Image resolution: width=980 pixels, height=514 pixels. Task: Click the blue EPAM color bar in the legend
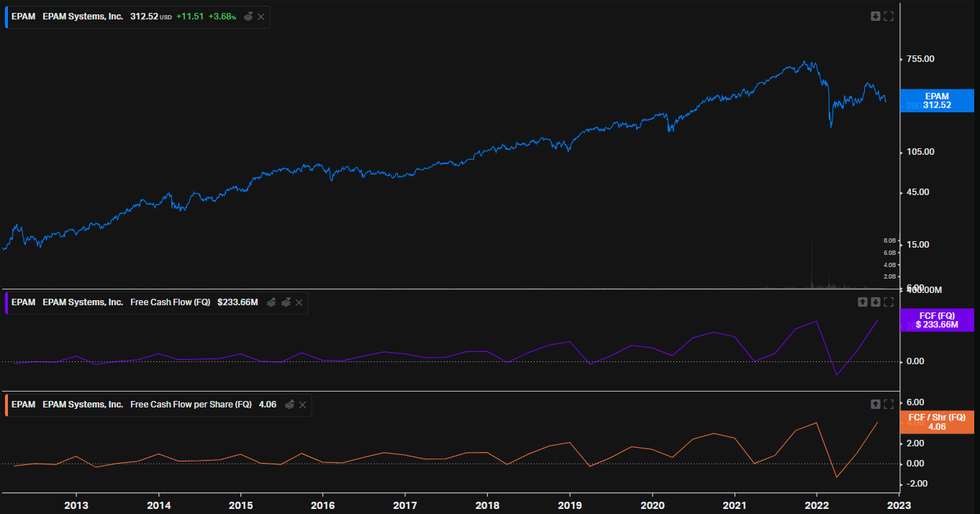tap(6, 17)
